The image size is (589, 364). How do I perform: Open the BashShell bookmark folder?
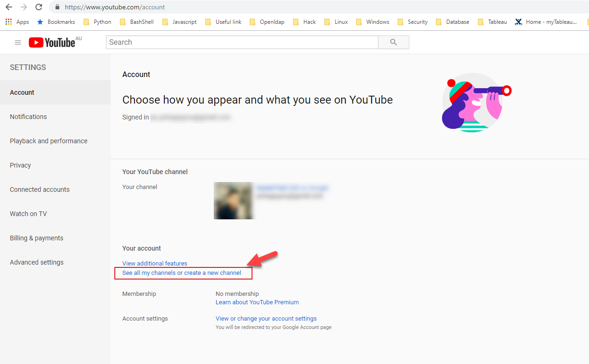coord(137,22)
